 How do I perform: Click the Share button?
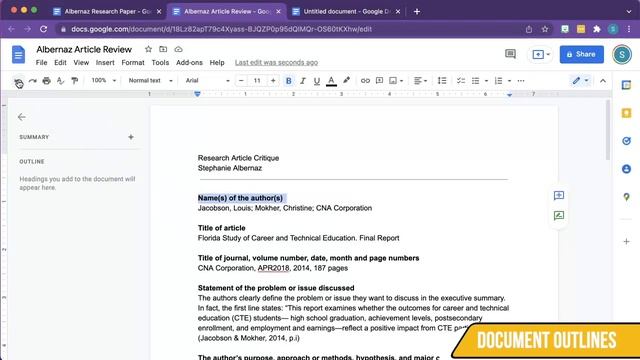(x=581, y=54)
